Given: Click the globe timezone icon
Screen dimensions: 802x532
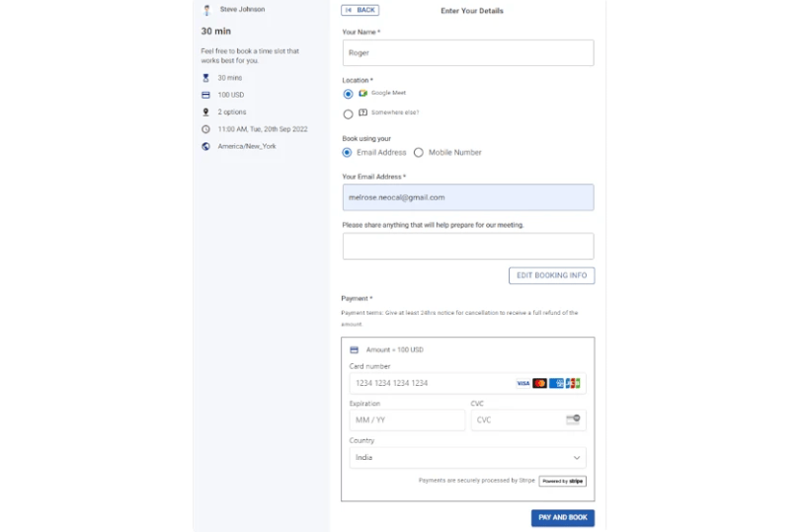Looking at the screenshot, I should pyautogui.click(x=205, y=146).
